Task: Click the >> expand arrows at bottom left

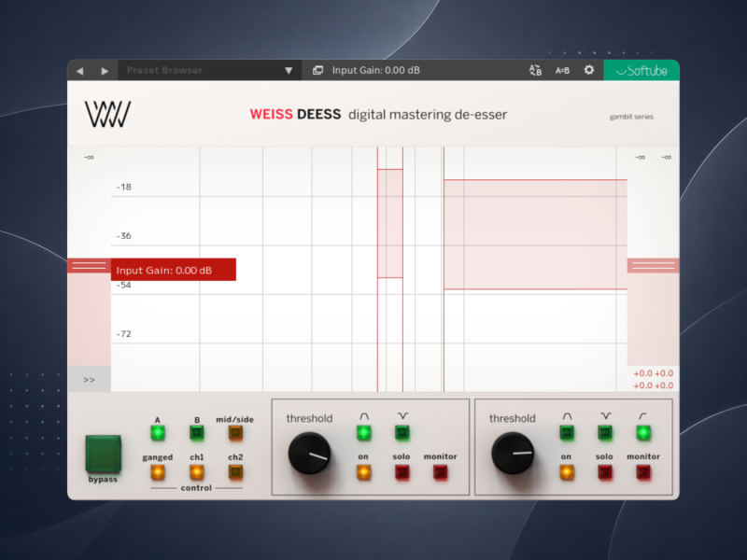Action: click(x=89, y=380)
